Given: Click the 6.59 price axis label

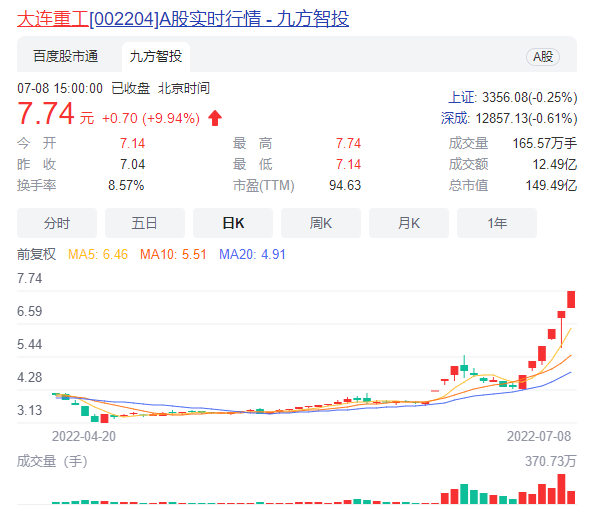Looking at the screenshot, I should (30, 311).
